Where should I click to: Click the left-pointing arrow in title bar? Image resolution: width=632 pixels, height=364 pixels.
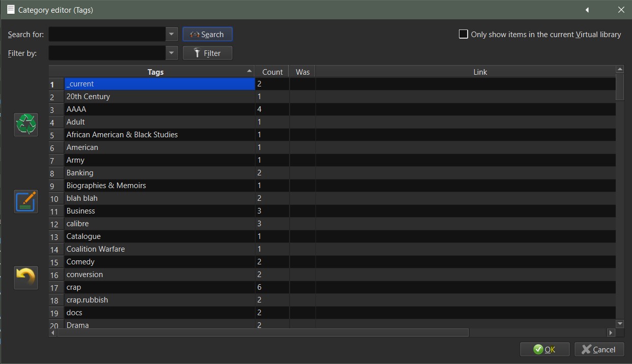tap(587, 10)
